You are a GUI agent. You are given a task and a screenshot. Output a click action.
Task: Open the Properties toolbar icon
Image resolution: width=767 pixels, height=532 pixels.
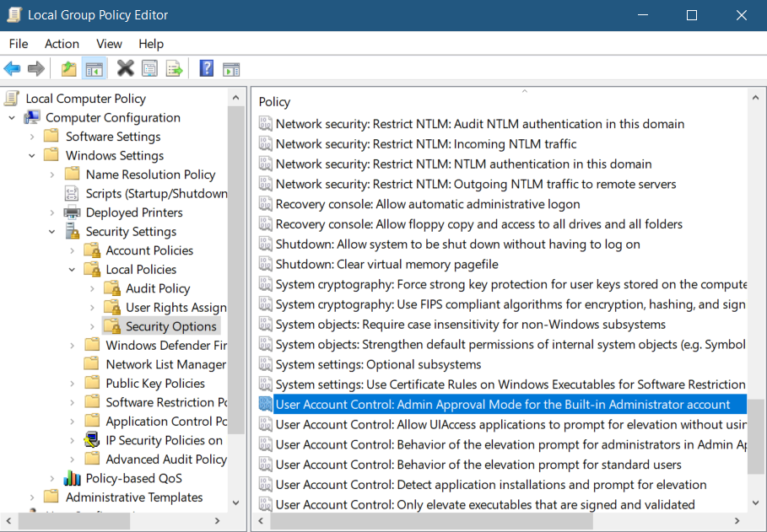point(149,68)
